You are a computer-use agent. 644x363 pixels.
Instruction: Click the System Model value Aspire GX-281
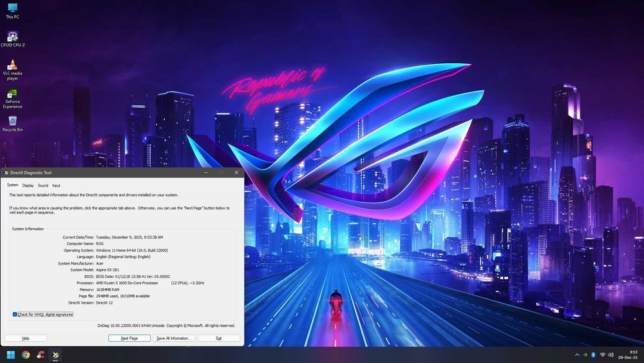click(x=108, y=270)
